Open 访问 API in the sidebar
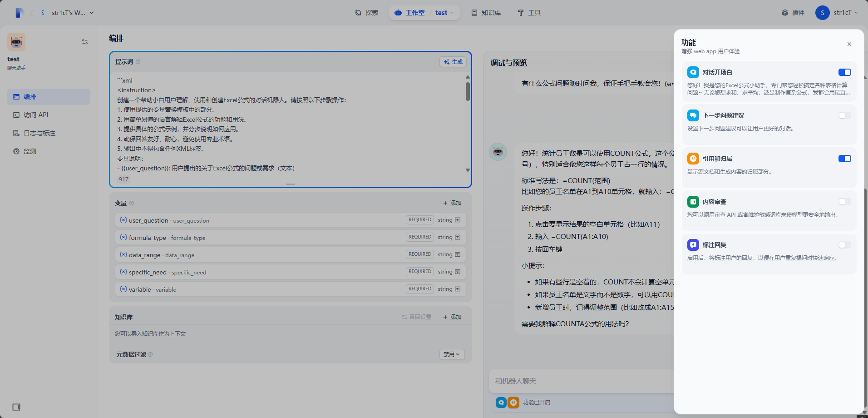This screenshot has height=418, width=868. click(x=49, y=115)
